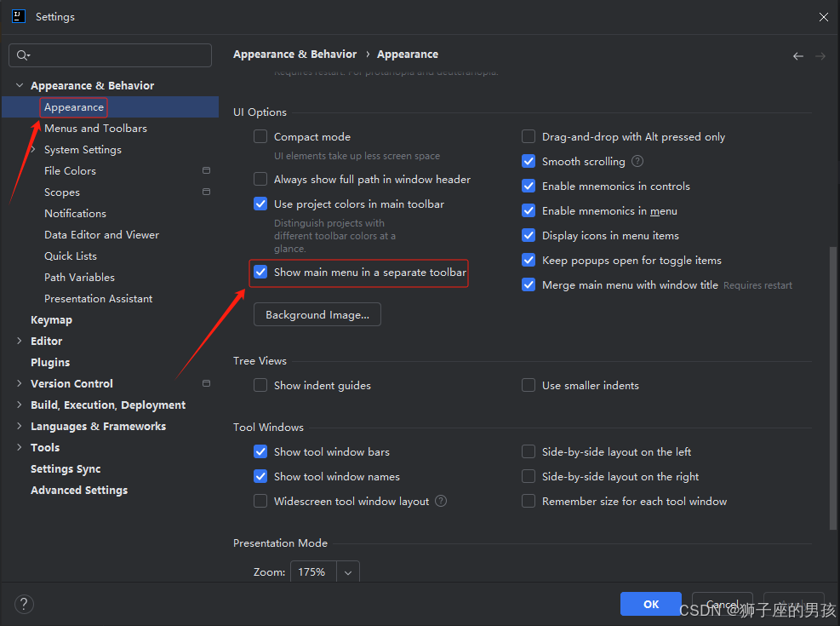
Task: Click the help icon next to Smooth scrolling
Action: click(637, 161)
